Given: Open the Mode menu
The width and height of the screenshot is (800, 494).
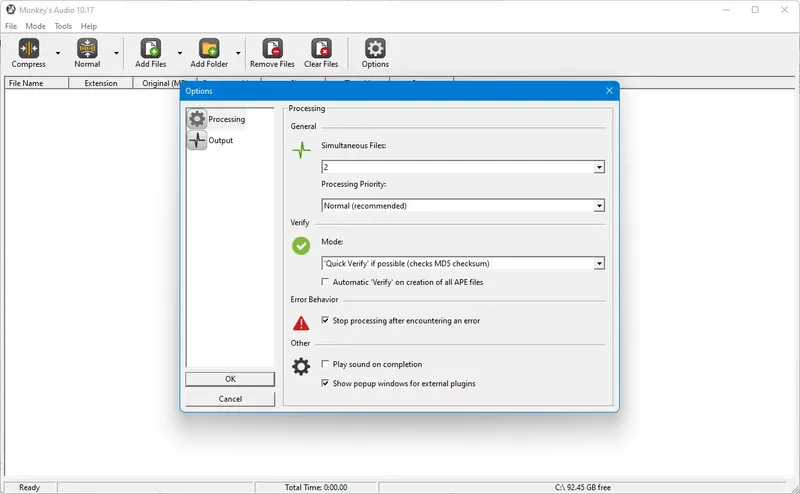Looking at the screenshot, I should 35,26.
